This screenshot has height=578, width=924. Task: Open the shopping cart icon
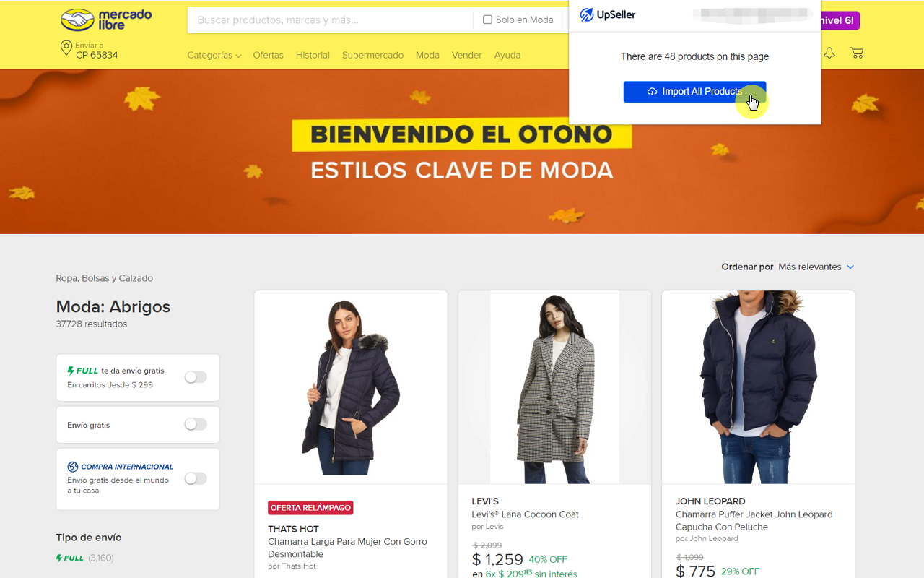856,53
